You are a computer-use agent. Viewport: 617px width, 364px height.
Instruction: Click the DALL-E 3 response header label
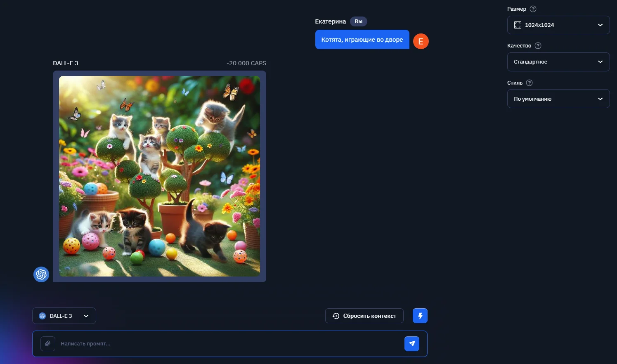(x=66, y=63)
